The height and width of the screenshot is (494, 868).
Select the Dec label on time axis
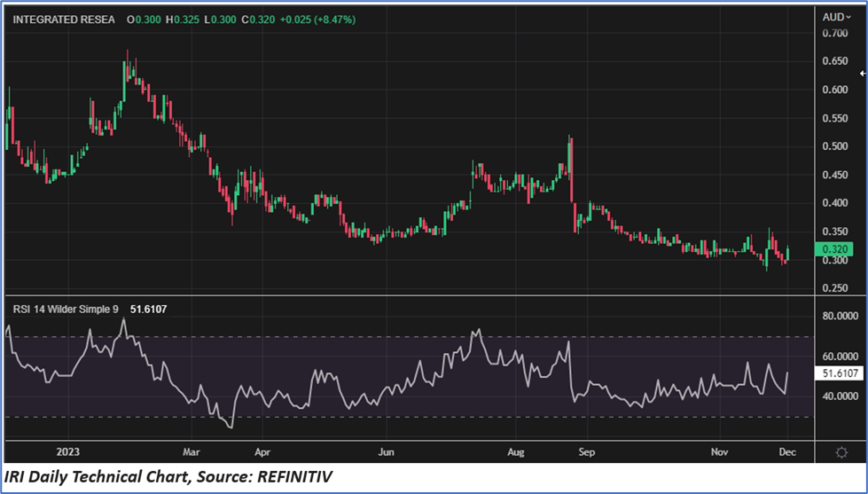(x=787, y=451)
